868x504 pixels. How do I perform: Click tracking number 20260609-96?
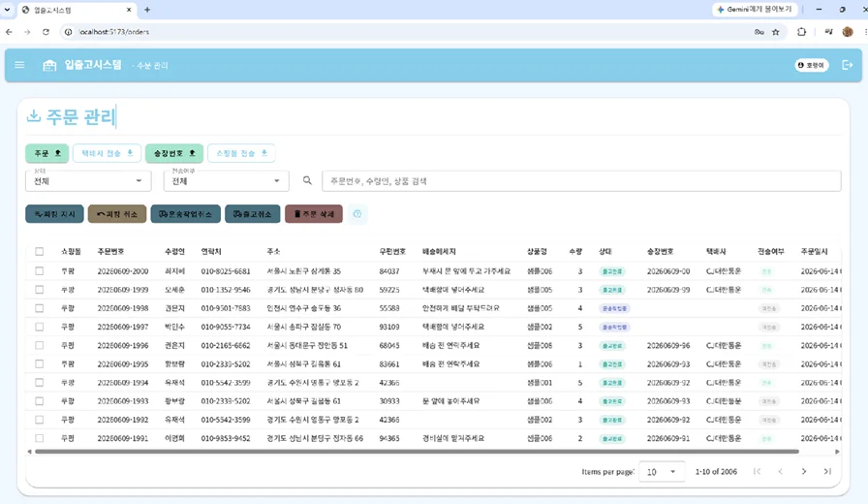coord(668,346)
